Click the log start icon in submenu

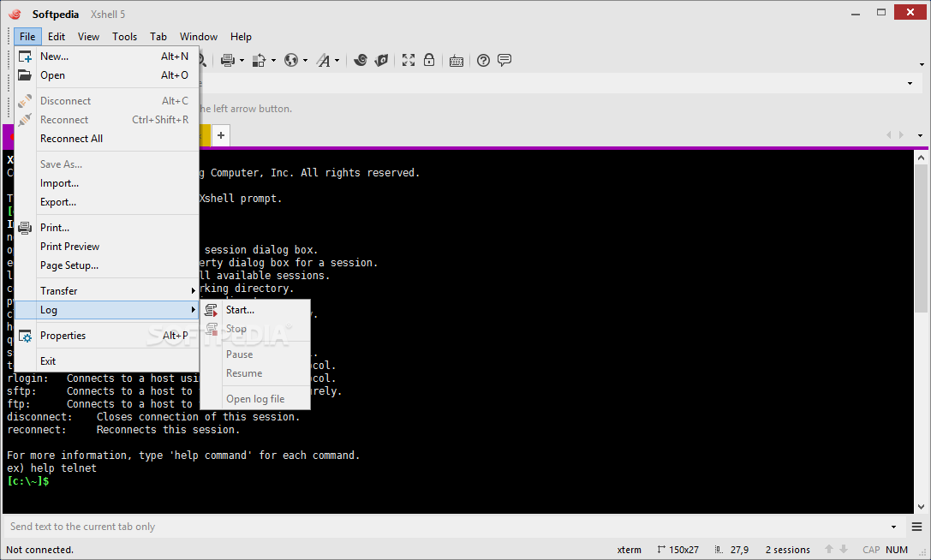[x=211, y=310]
